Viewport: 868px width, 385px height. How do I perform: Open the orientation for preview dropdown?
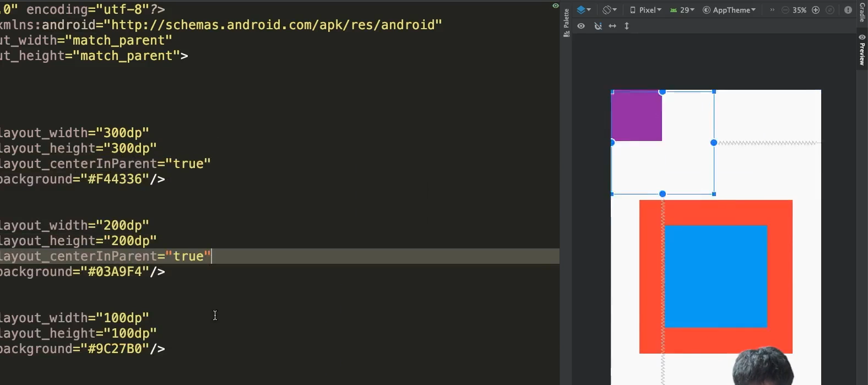(x=609, y=10)
